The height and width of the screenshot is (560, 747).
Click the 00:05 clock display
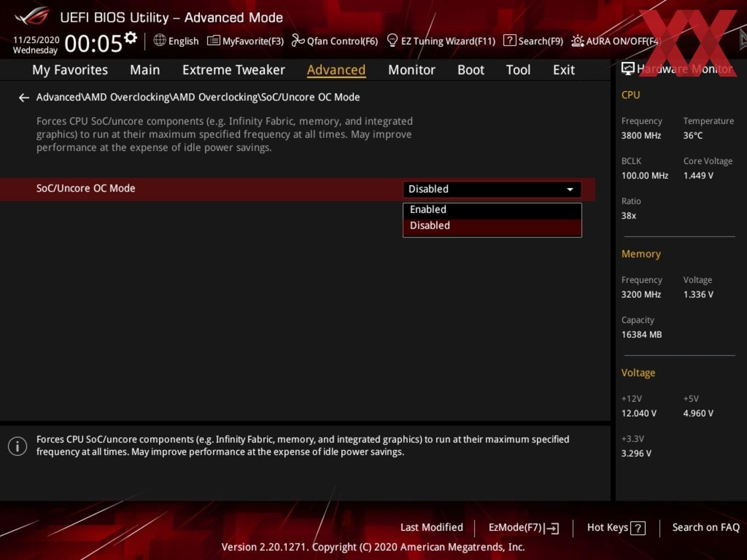coord(93,43)
